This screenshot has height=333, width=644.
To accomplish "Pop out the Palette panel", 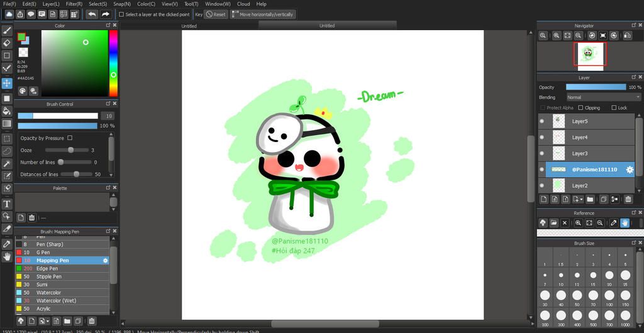I will [x=108, y=188].
